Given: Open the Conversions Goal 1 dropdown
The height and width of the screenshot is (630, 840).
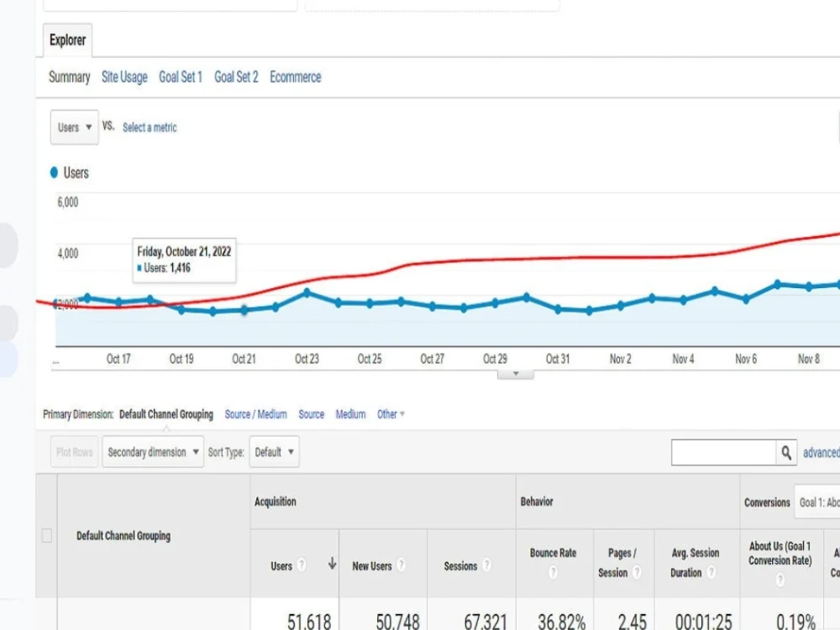Looking at the screenshot, I should point(817,502).
